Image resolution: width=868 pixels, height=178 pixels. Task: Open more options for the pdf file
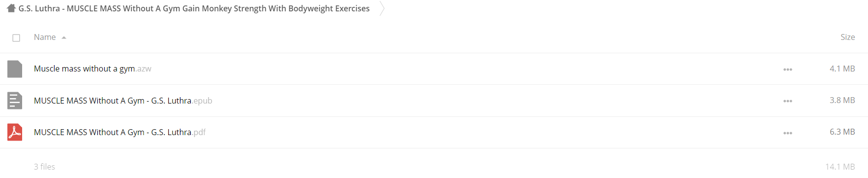(787, 133)
